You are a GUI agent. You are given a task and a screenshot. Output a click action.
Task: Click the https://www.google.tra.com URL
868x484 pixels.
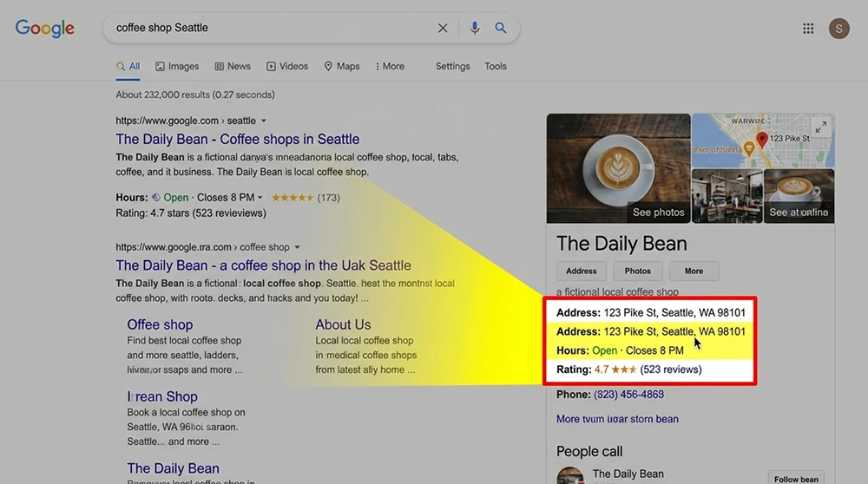click(x=174, y=247)
